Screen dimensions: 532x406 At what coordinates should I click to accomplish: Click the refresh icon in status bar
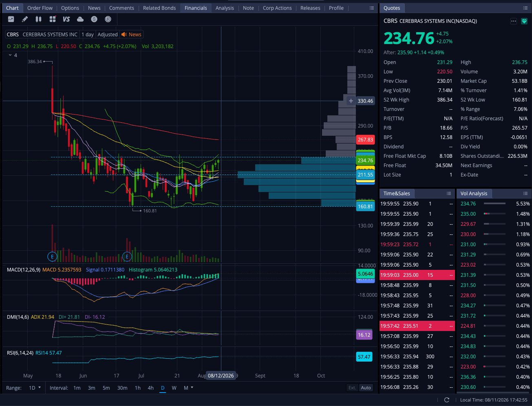click(446, 400)
